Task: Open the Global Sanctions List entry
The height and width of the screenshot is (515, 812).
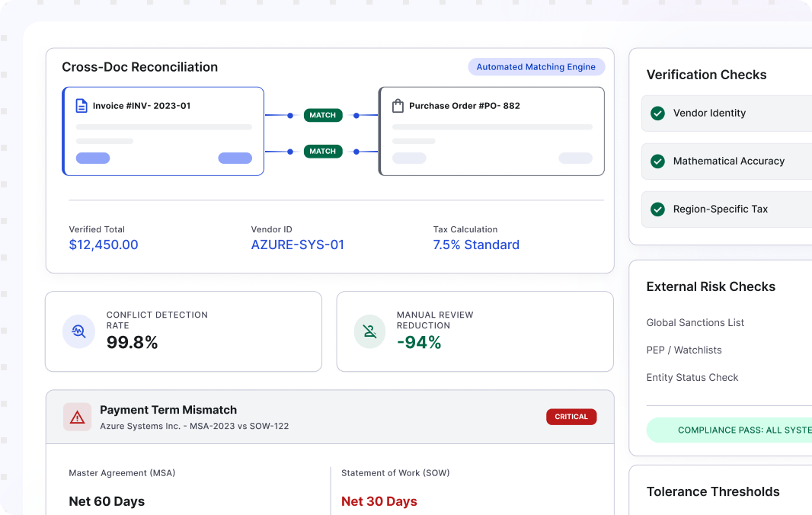Action: (x=695, y=323)
